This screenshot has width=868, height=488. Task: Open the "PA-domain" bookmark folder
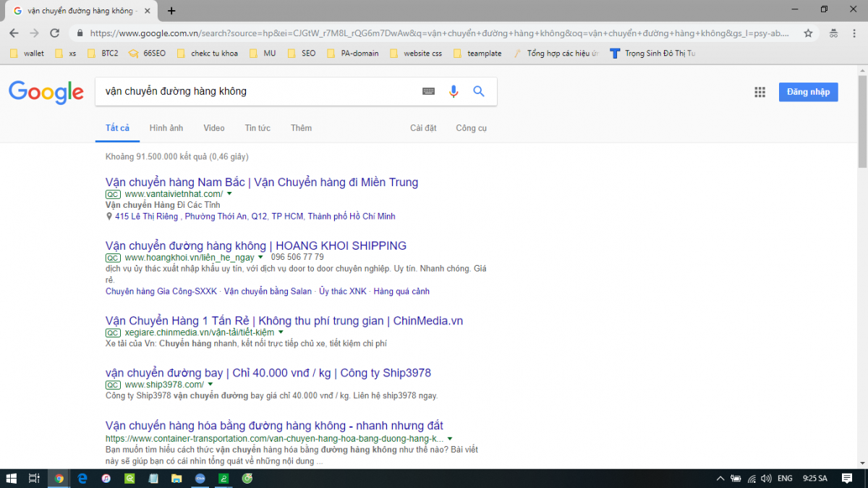[x=353, y=54]
